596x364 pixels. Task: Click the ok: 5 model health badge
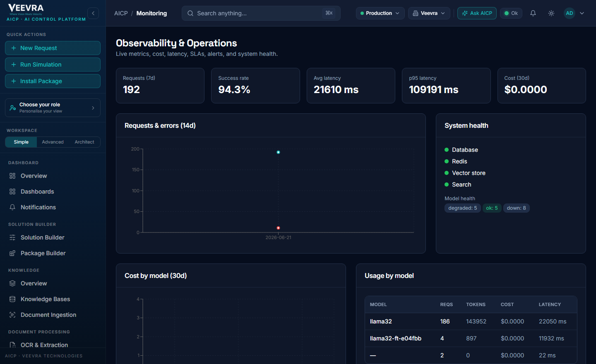point(492,208)
